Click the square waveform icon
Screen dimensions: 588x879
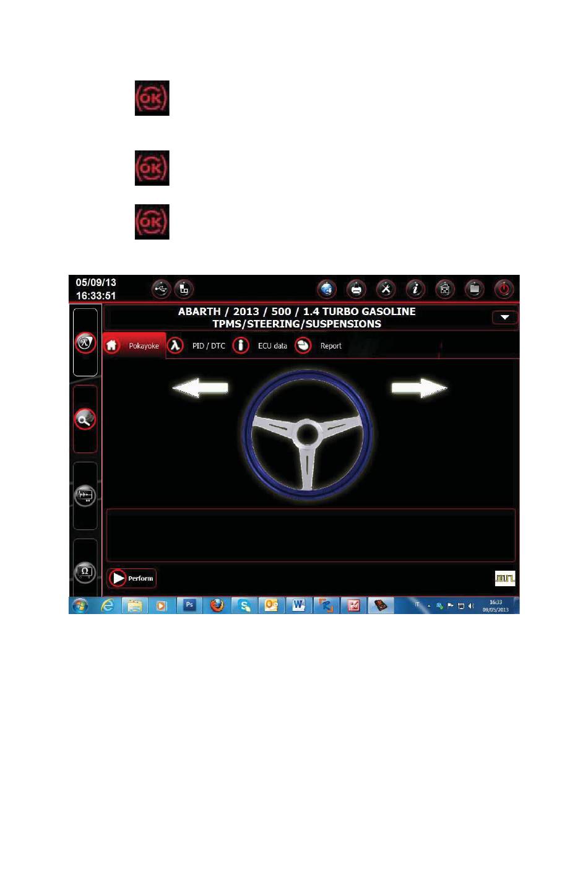click(505, 579)
